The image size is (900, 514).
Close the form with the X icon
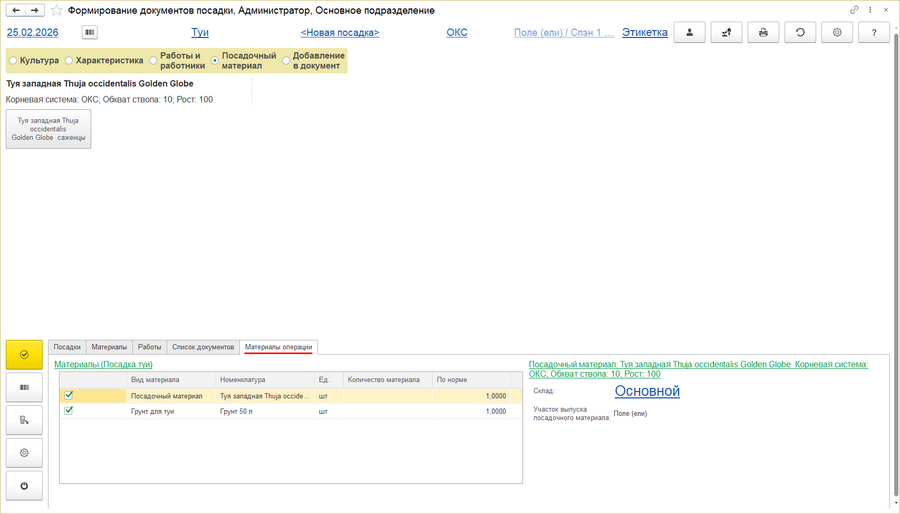click(886, 10)
